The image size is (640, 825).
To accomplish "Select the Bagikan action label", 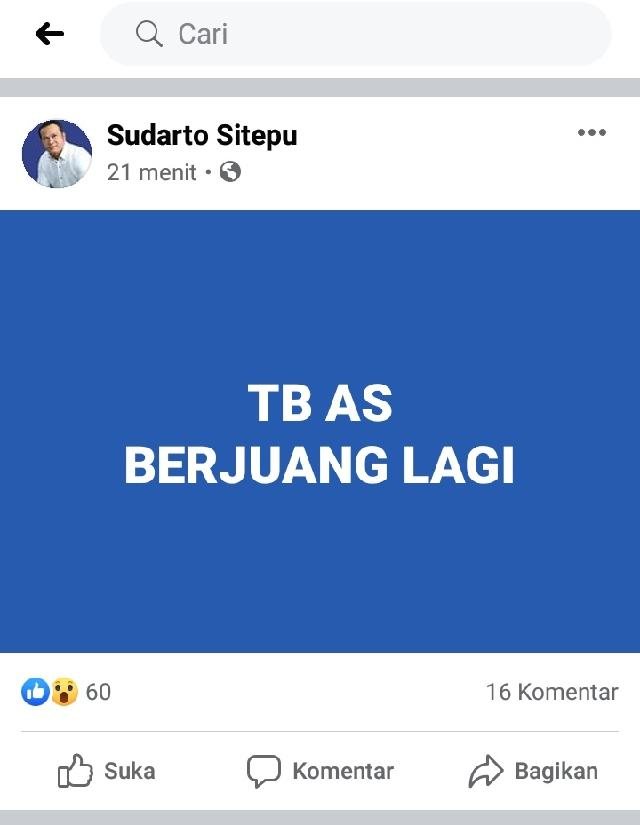I will (556, 771).
